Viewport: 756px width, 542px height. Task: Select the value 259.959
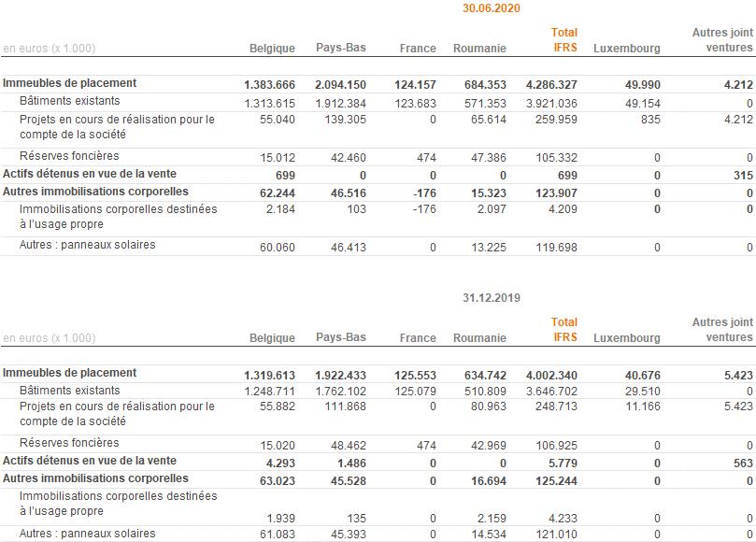[x=556, y=120]
